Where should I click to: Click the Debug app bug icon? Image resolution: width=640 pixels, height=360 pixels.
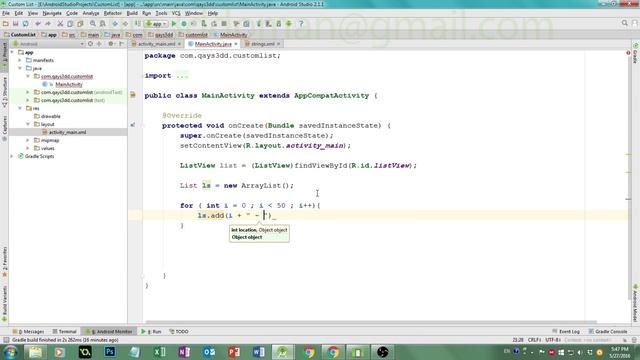point(184,24)
